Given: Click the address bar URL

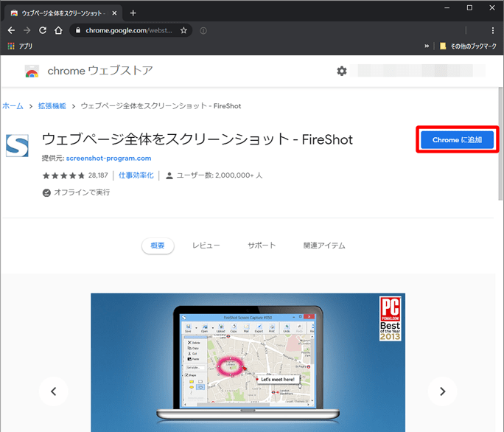Looking at the screenshot, I should [x=128, y=30].
